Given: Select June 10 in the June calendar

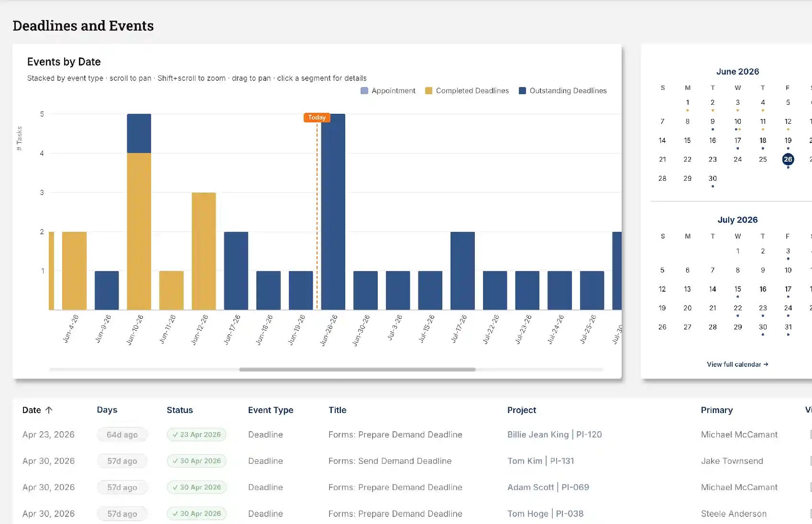Looking at the screenshot, I should pyautogui.click(x=737, y=122).
